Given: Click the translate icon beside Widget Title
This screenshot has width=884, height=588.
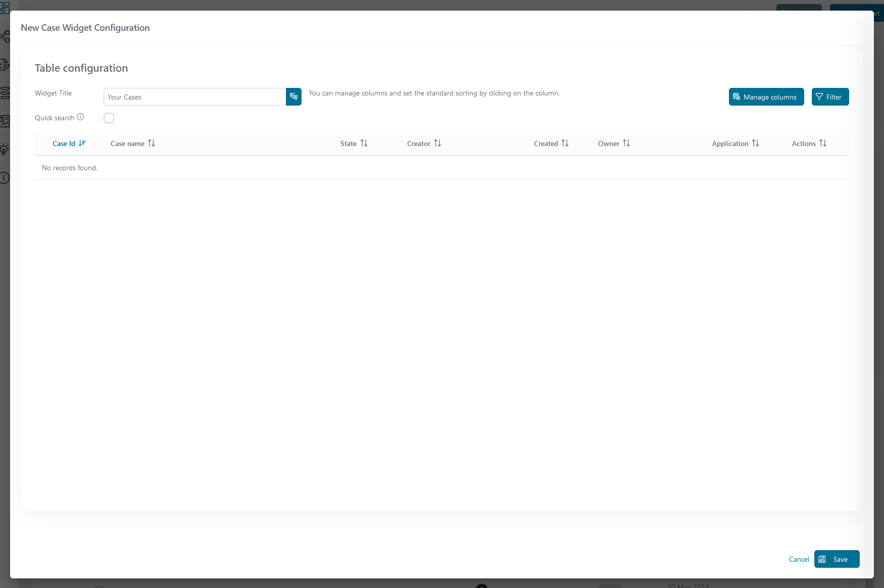Looking at the screenshot, I should pos(293,96).
